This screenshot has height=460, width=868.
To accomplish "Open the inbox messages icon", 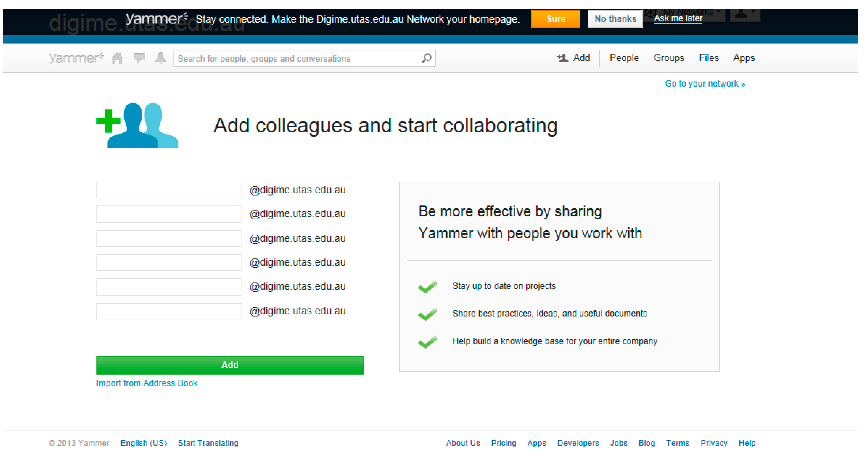I will pos(139,58).
